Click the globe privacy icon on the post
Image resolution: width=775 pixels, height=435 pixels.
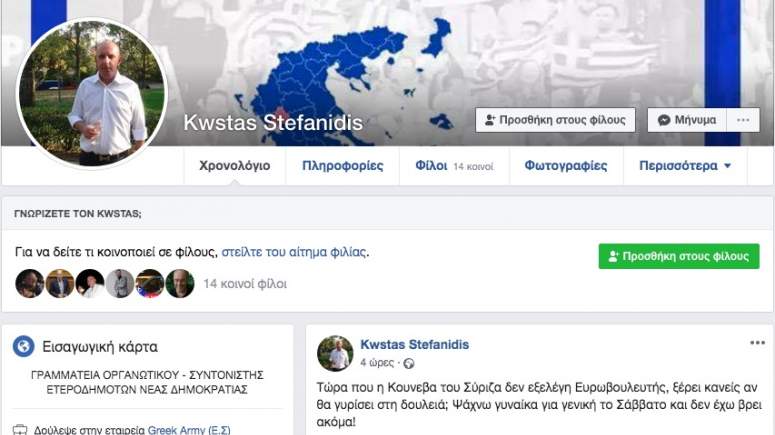click(409, 364)
